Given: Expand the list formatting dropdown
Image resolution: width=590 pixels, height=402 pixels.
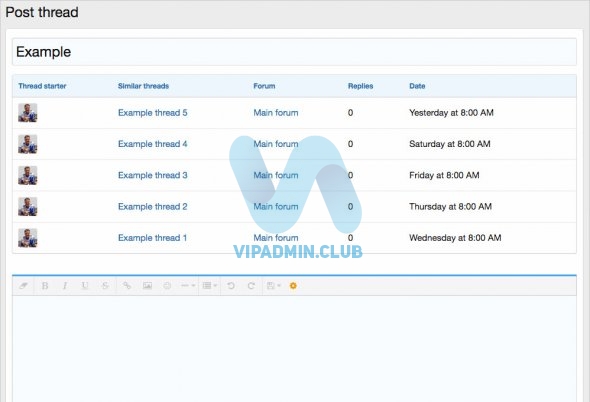Looking at the screenshot, I should [210, 286].
